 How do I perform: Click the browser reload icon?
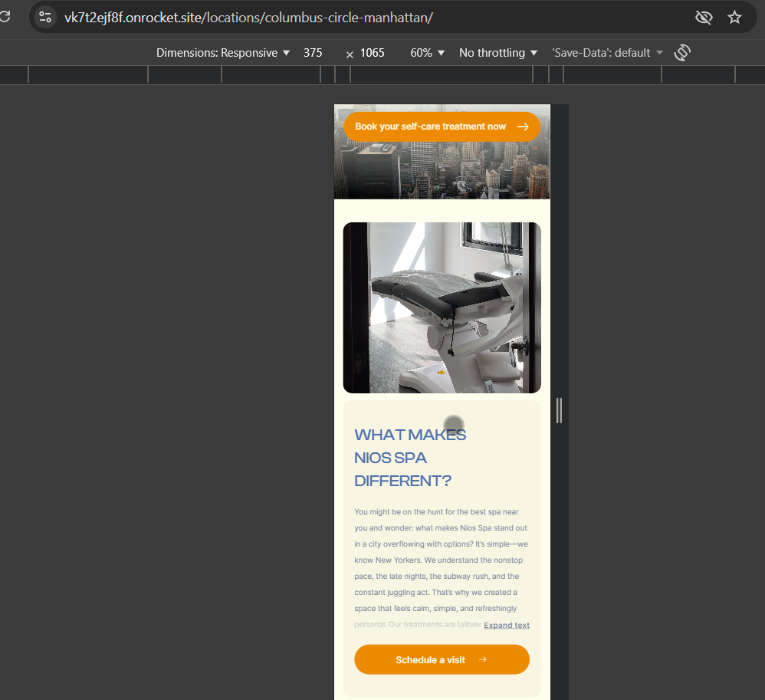(5, 17)
